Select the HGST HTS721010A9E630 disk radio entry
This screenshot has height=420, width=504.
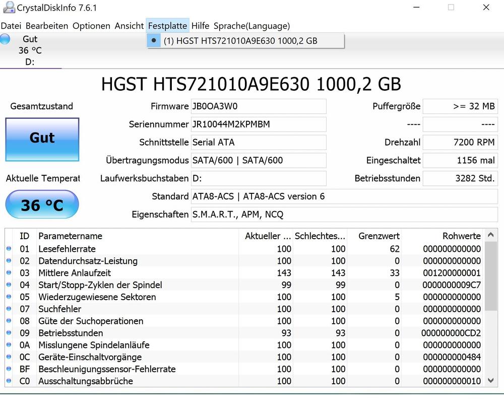[240, 41]
